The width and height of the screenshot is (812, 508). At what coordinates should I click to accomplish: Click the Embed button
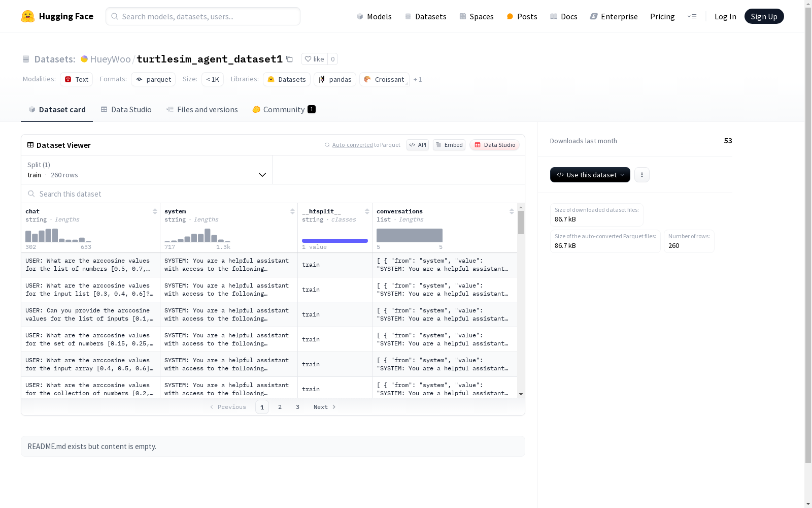[x=449, y=145]
